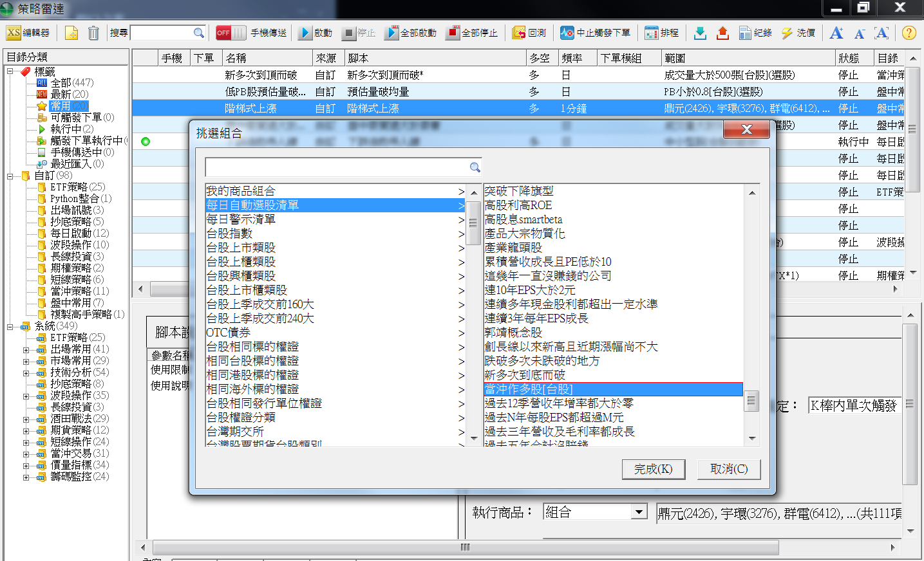924x561 pixels.
Task: Open the 執行商品 組合 dropdown
Action: coord(639,512)
